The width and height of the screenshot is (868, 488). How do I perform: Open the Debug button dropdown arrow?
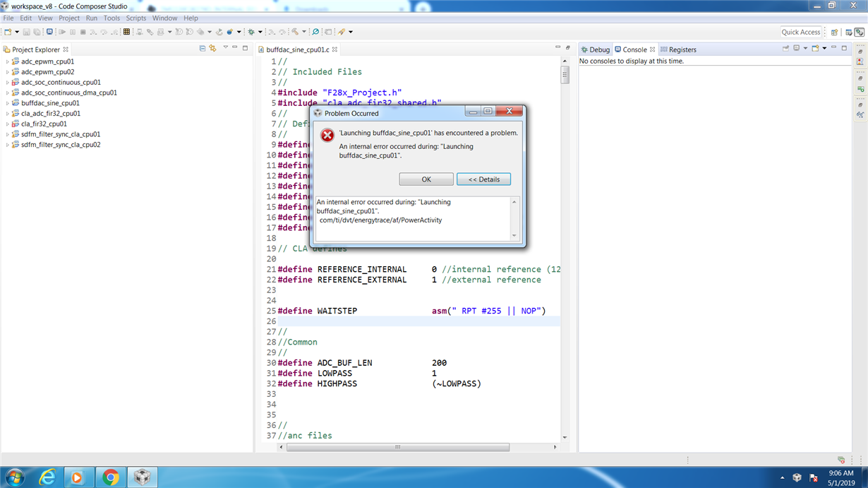(260, 32)
